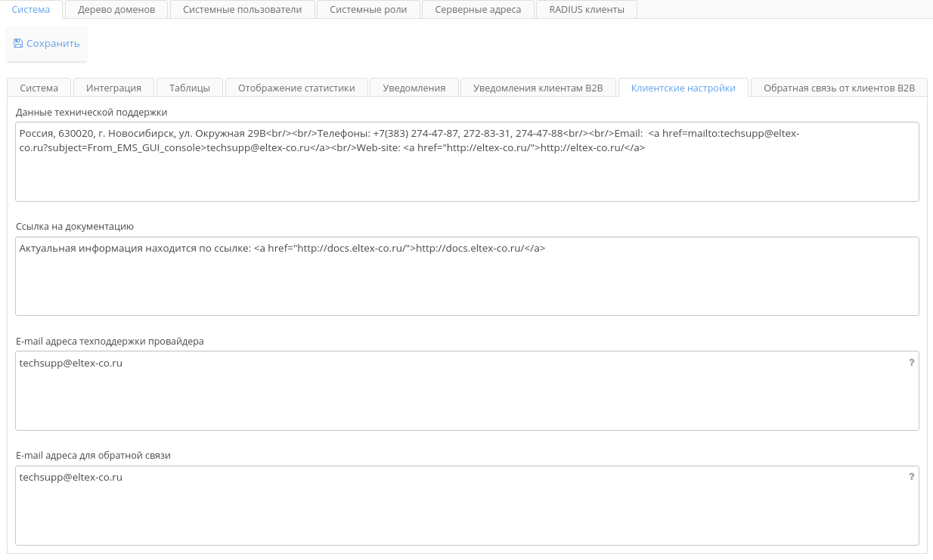
Task: Select the RADIUS клиенты tab
Action: [x=587, y=10]
